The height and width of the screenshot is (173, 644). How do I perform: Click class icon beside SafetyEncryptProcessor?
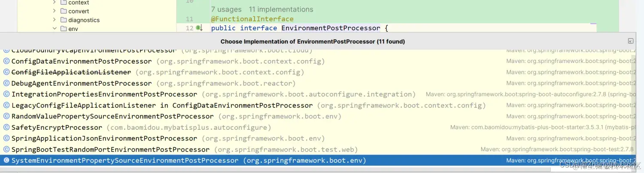[x=6, y=127]
